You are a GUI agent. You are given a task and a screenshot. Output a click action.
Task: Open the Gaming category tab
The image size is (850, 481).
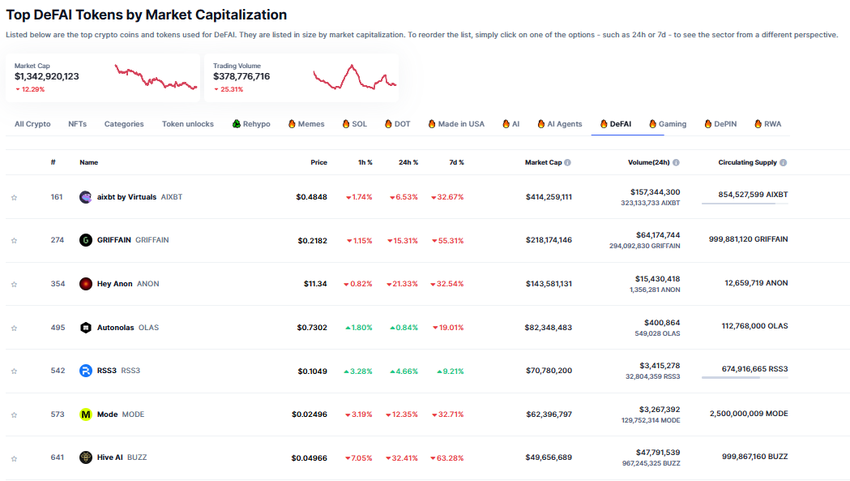[667, 124]
